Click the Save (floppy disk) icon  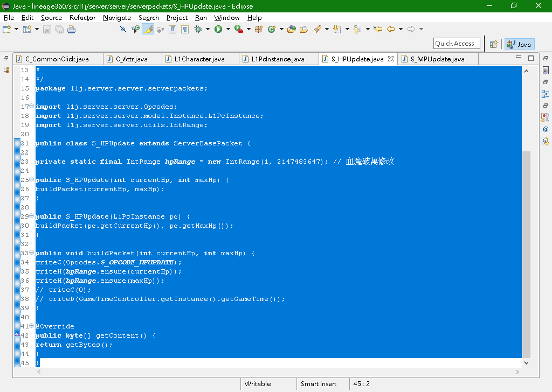pos(47,29)
